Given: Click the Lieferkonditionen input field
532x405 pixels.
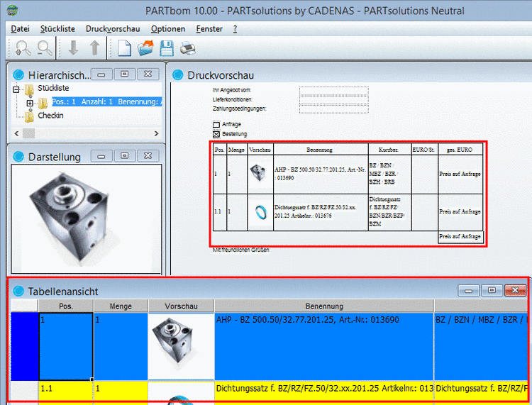Looking at the screenshot, I should point(334,100).
